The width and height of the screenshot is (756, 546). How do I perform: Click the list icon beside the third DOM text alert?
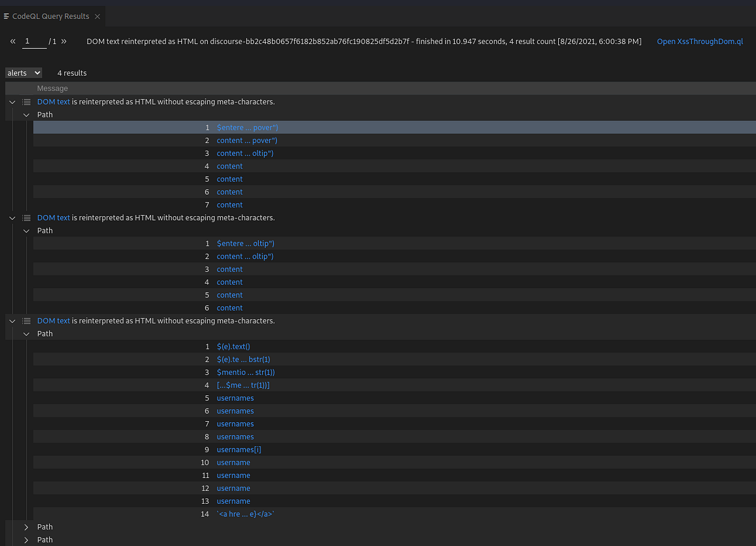[26, 320]
